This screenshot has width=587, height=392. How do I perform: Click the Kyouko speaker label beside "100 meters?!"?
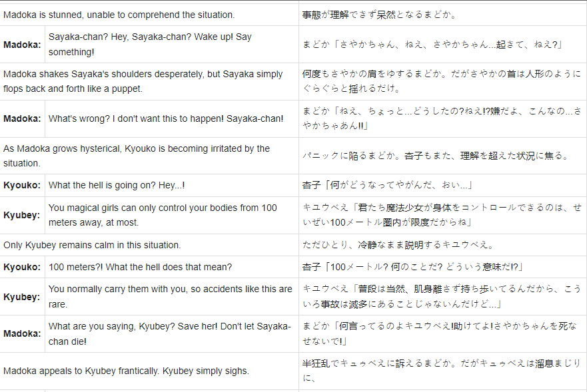click(x=22, y=267)
